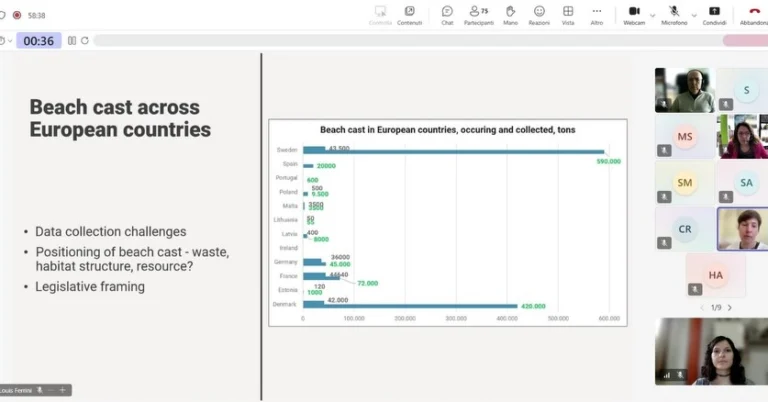Reset the presentation timer
Screen dimensions: 768x402
pos(85,41)
